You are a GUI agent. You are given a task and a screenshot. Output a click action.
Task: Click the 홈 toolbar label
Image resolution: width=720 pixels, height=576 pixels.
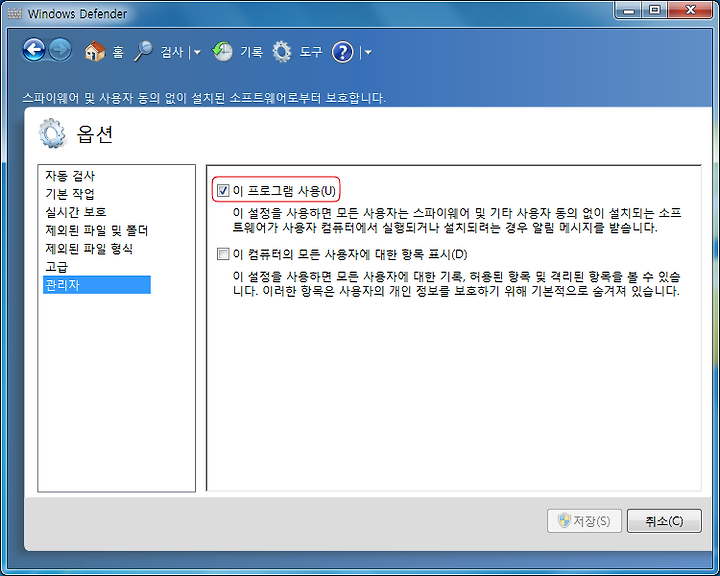click(x=118, y=52)
